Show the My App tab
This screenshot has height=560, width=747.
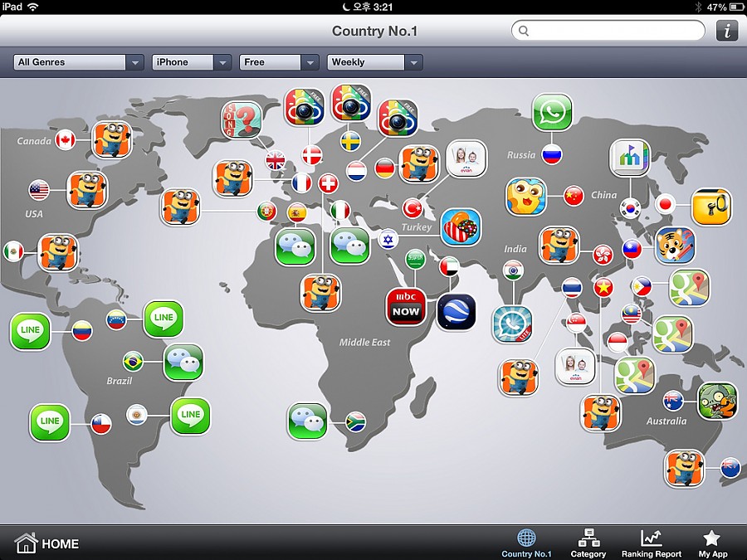click(712, 543)
